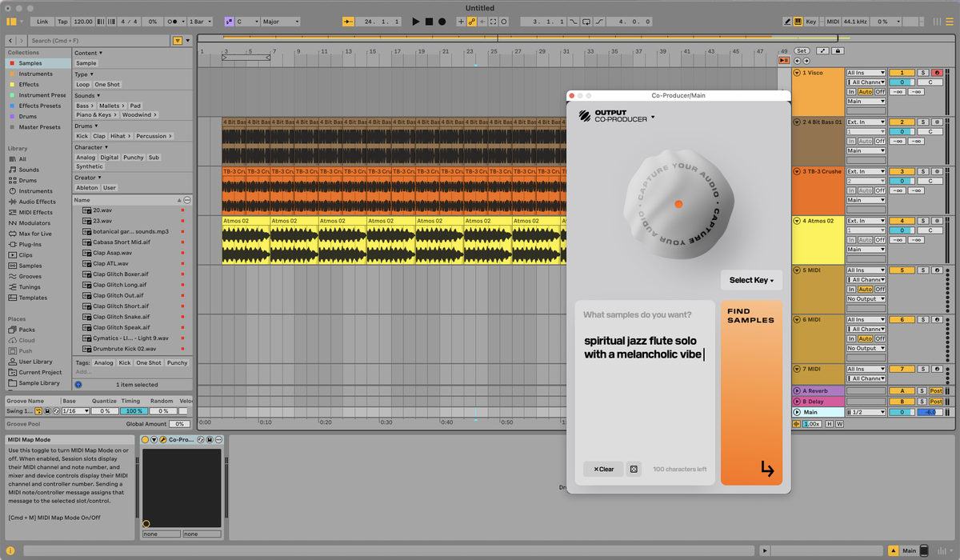This screenshot has width=960, height=560.
Task: Click the Stop transport button
Action: tap(429, 22)
